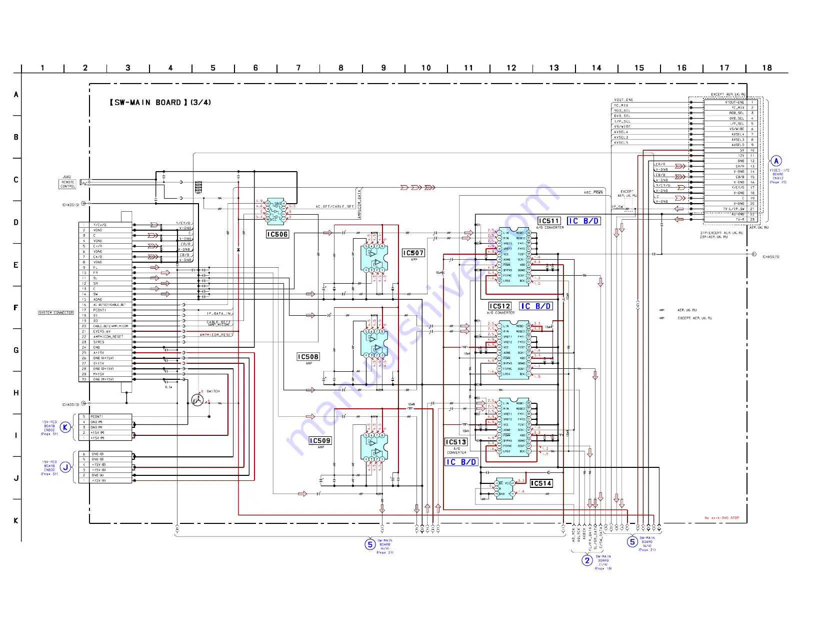The height and width of the screenshot is (632, 840).
Task: Click the PCONT1 row 17 in system connector
Action: pos(105,310)
